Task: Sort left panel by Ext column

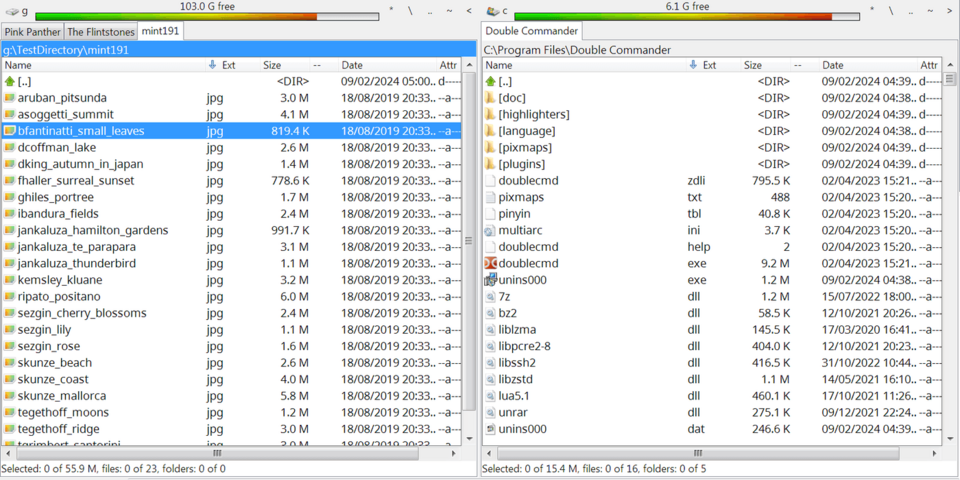Action: [228, 65]
